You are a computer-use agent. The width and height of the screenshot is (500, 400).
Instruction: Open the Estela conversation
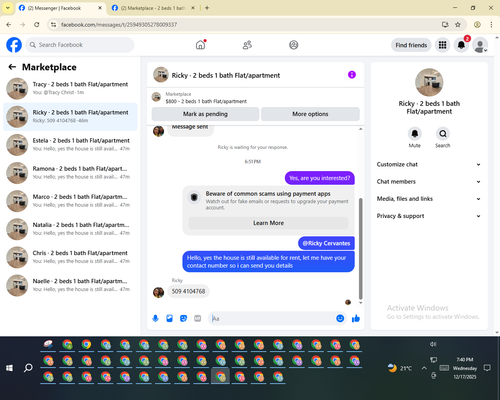click(x=70, y=145)
